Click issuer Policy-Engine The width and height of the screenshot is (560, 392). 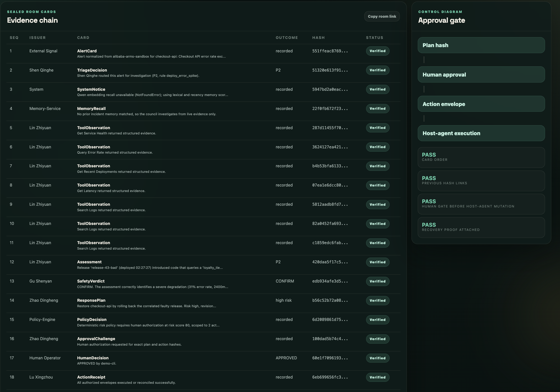click(x=42, y=319)
